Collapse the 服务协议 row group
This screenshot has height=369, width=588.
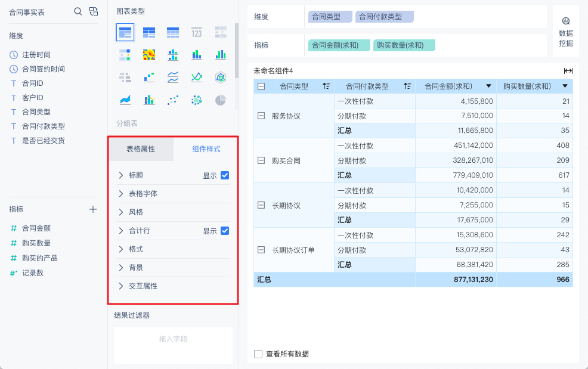pyautogui.click(x=261, y=116)
